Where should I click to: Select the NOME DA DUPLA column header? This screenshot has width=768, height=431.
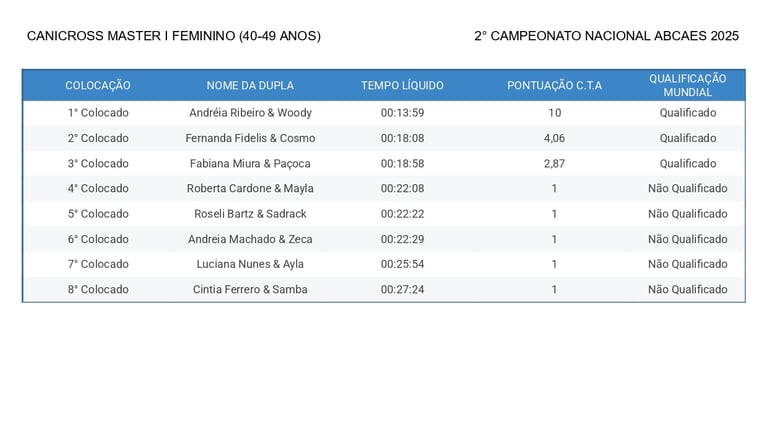point(250,85)
